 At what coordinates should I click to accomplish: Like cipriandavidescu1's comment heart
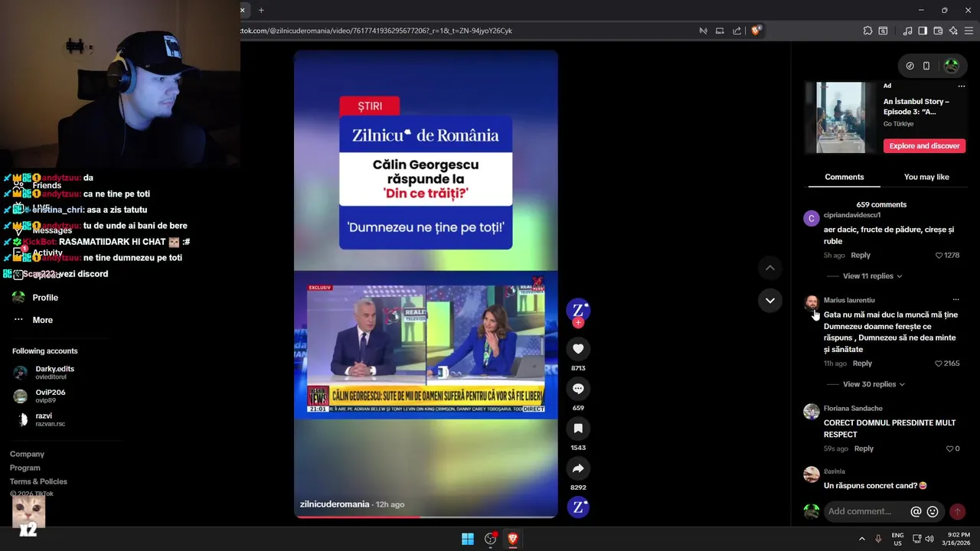[939, 256]
